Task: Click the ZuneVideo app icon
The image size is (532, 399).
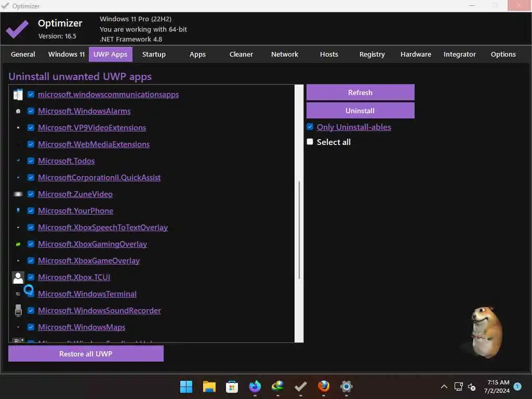Action: pos(18,194)
